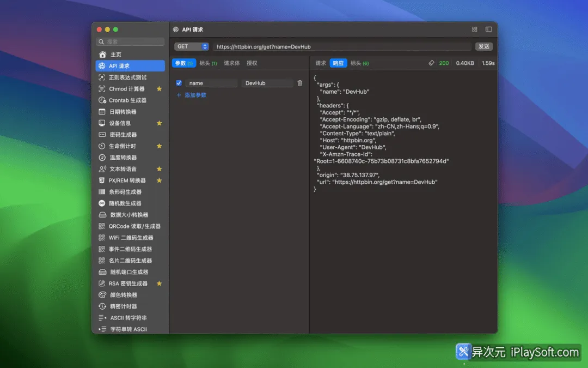Screen dimensions: 588x368
Task: Click the calendar icon beside 日期转换器
Action: [x=102, y=112]
